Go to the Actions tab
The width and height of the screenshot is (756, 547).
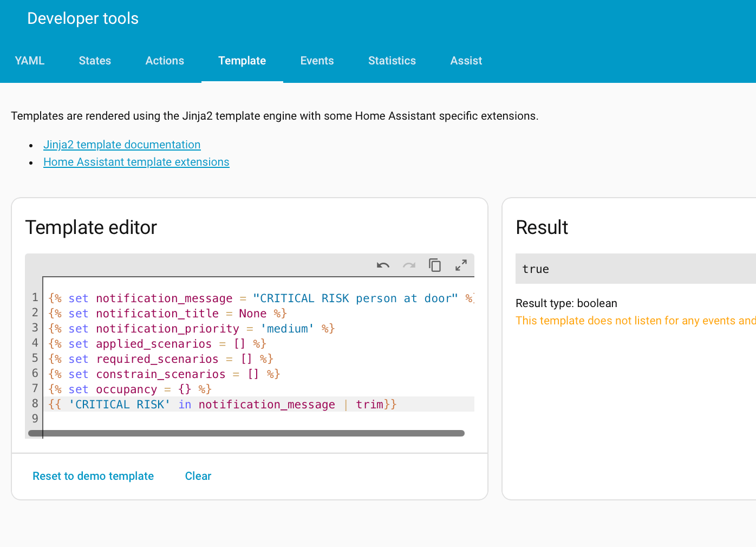(165, 61)
